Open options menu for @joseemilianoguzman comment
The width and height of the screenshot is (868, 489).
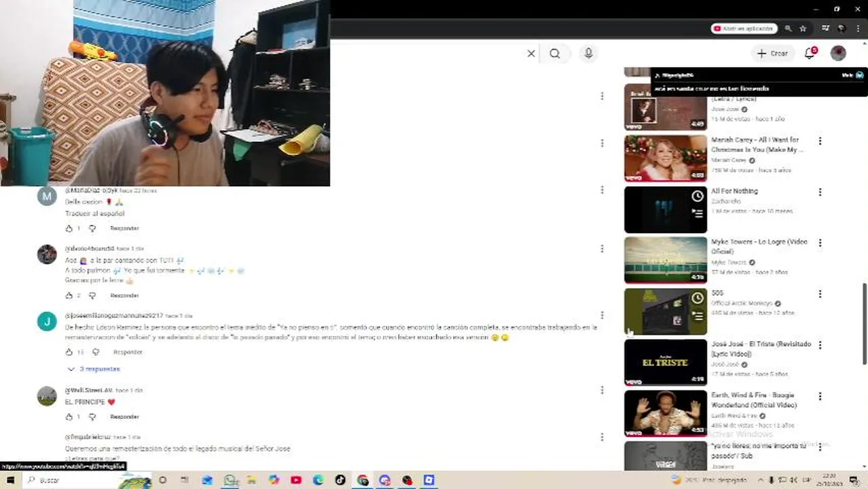click(x=602, y=315)
